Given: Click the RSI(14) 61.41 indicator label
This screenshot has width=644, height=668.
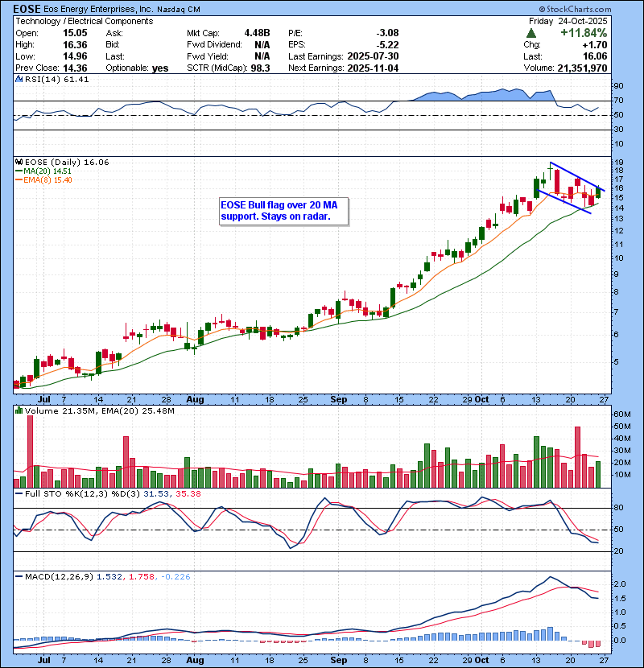Looking at the screenshot, I should pyautogui.click(x=56, y=79).
